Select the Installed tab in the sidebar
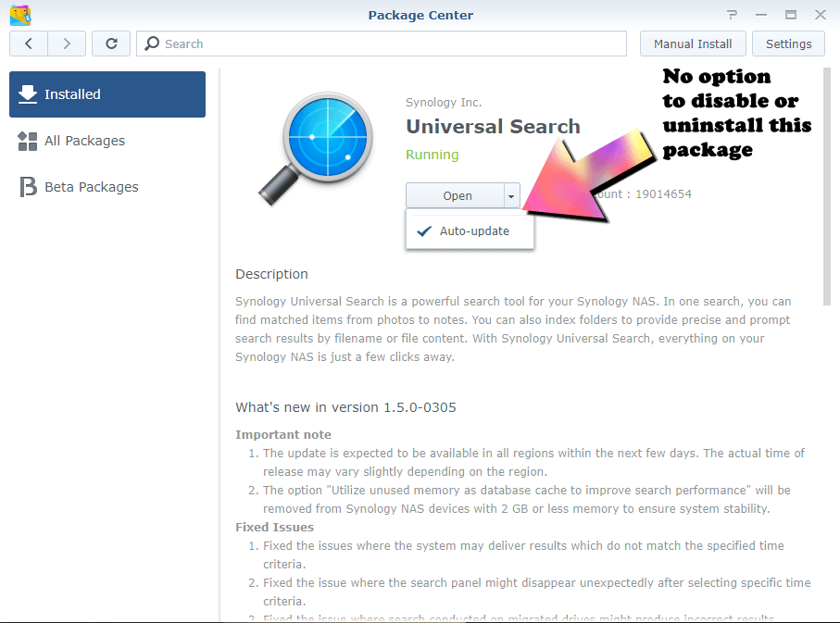The image size is (840, 623). point(107,94)
